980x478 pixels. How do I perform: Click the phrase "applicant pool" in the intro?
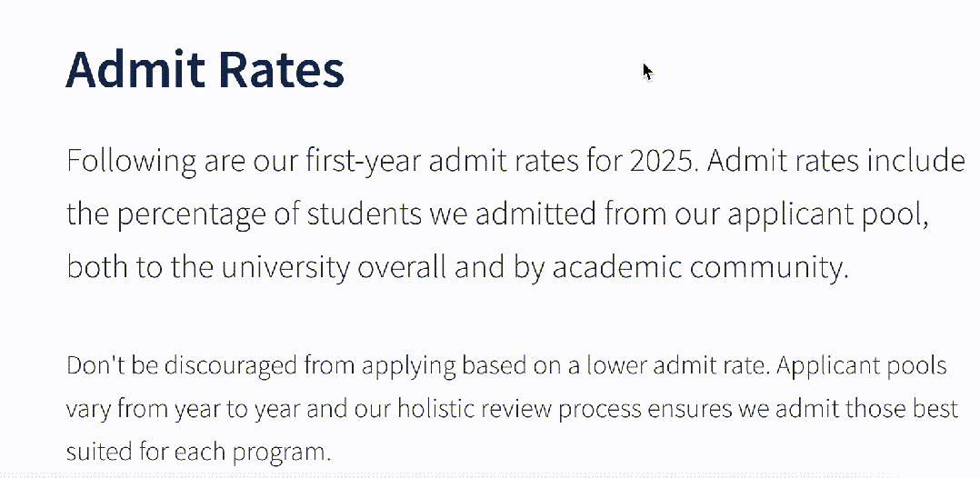coord(825,216)
